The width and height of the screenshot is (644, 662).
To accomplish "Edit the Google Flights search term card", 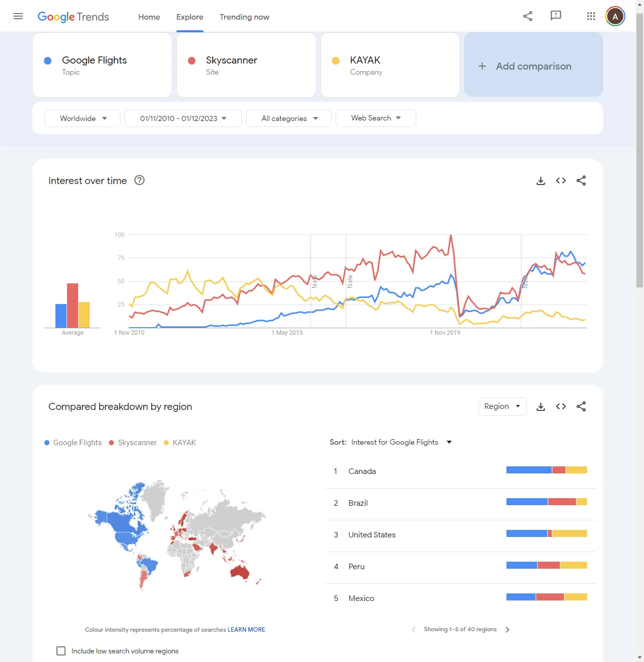I will (x=102, y=65).
